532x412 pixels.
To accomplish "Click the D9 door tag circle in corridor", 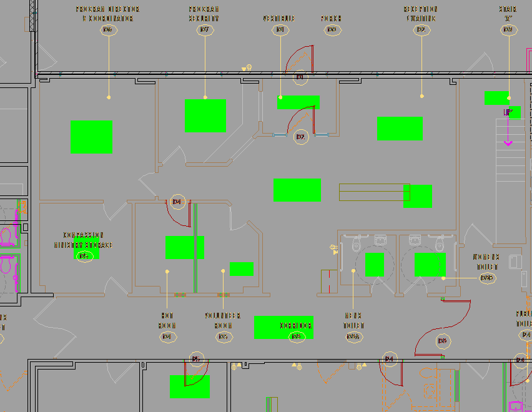I will pyautogui.click(x=443, y=341).
